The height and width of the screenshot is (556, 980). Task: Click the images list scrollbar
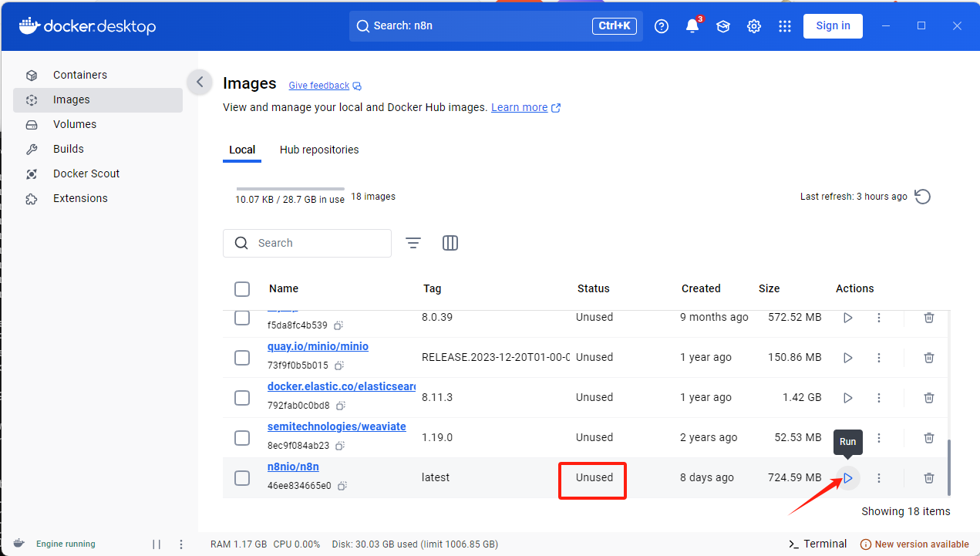pyautogui.click(x=949, y=467)
